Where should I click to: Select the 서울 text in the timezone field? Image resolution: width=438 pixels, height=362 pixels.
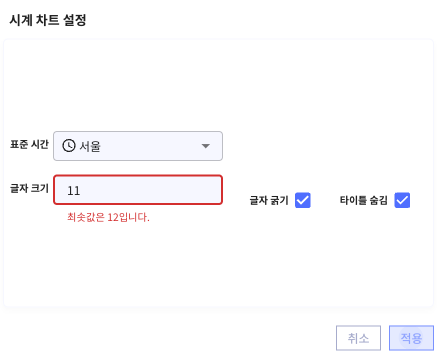click(90, 146)
